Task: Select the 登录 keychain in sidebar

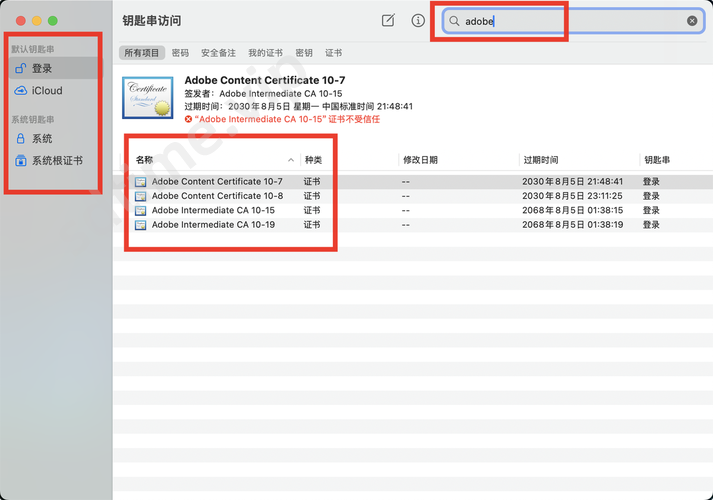Action: (x=54, y=69)
